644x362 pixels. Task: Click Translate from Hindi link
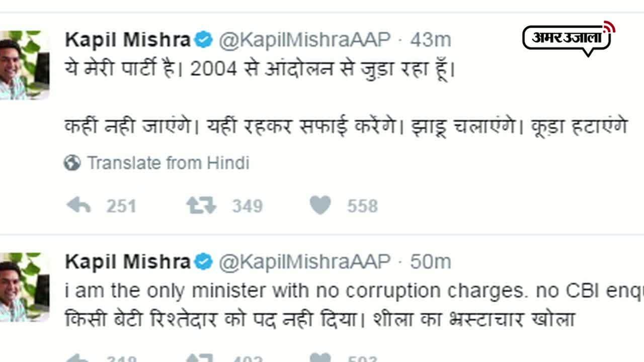[x=168, y=163]
